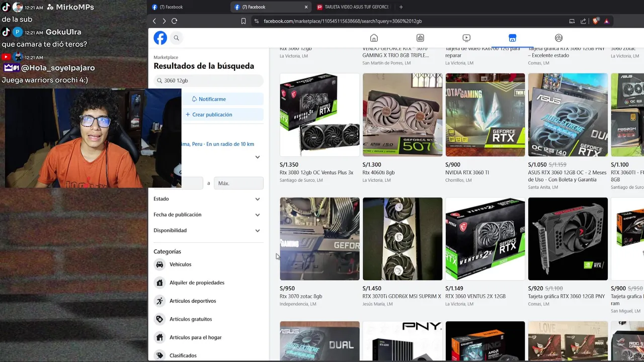Viewport: 644px width, 362px height.
Task: Open Artículos deportivos runner icon
Action: click(x=159, y=301)
